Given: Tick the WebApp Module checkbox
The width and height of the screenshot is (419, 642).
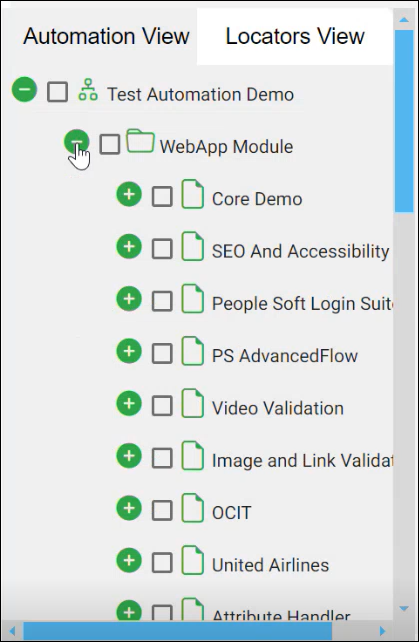Looking at the screenshot, I should [110, 144].
